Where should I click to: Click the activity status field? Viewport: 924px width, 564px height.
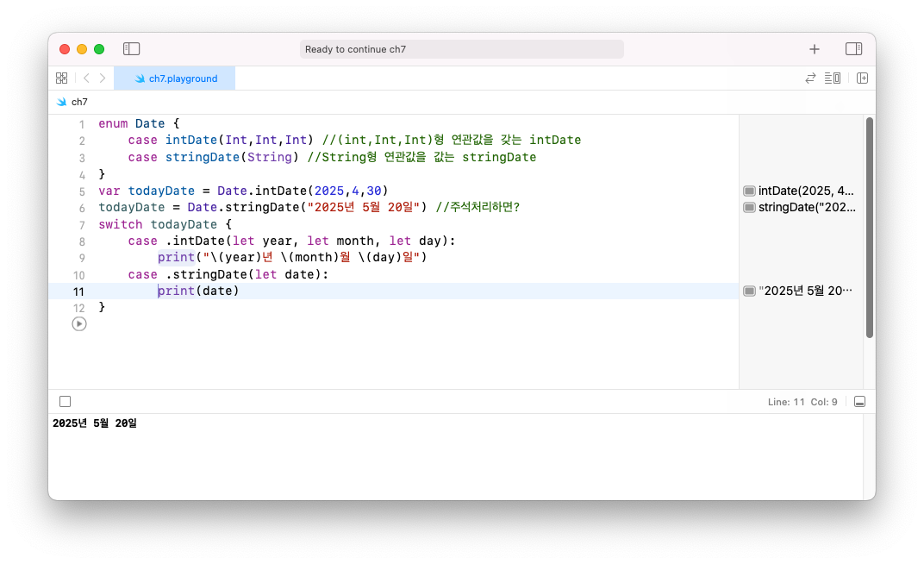pos(461,49)
